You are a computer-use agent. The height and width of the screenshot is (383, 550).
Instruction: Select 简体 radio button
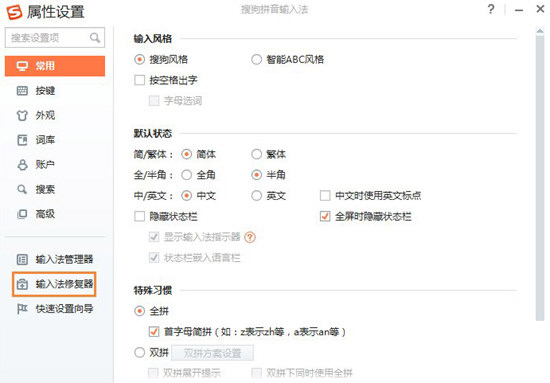[187, 154]
